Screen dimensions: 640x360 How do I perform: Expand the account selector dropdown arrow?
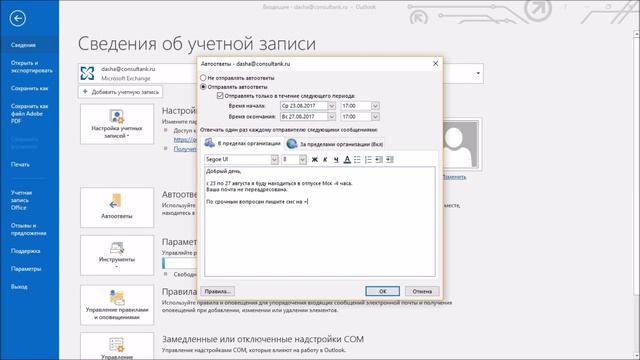pos(478,73)
